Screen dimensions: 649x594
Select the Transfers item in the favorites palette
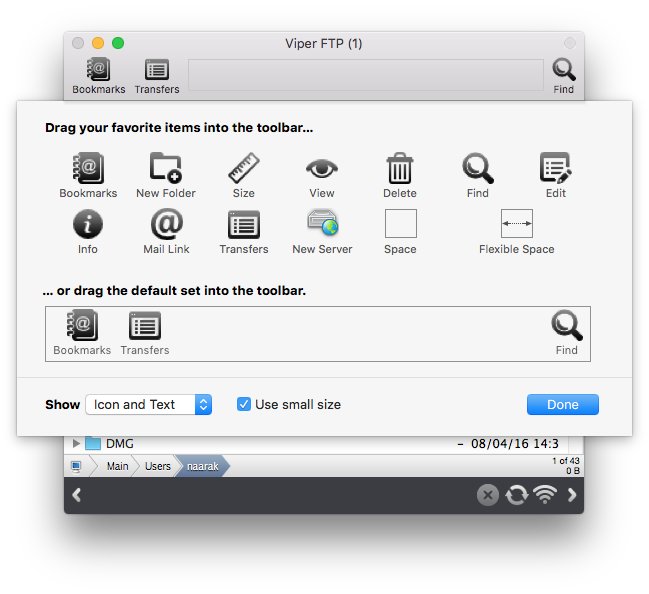click(244, 231)
